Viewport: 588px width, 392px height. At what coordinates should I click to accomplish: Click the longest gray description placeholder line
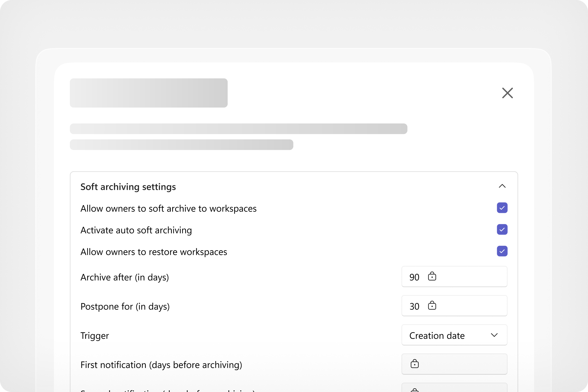(238, 129)
